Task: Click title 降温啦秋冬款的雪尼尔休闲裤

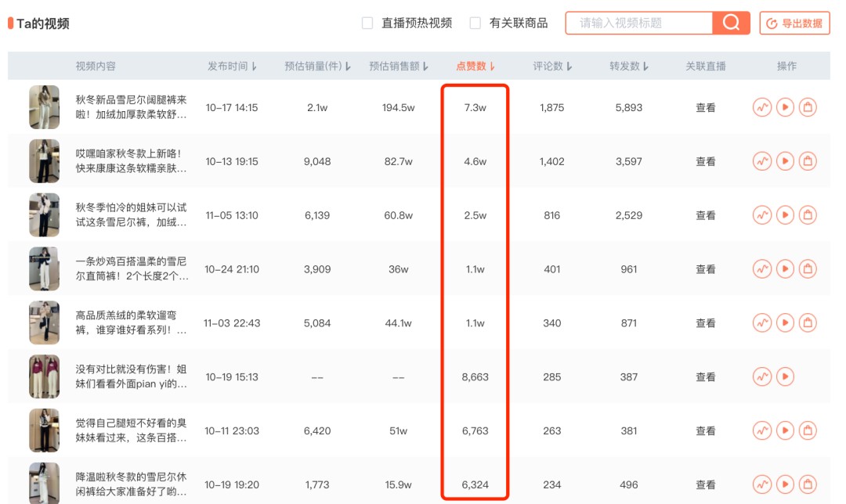Action: point(131,484)
